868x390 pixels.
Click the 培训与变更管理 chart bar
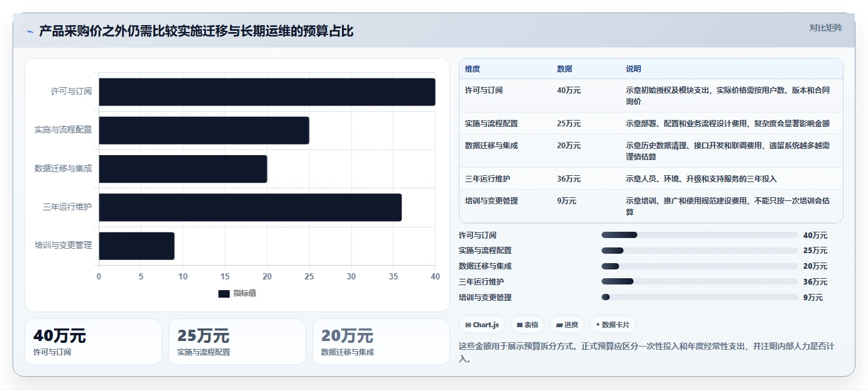click(x=136, y=246)
